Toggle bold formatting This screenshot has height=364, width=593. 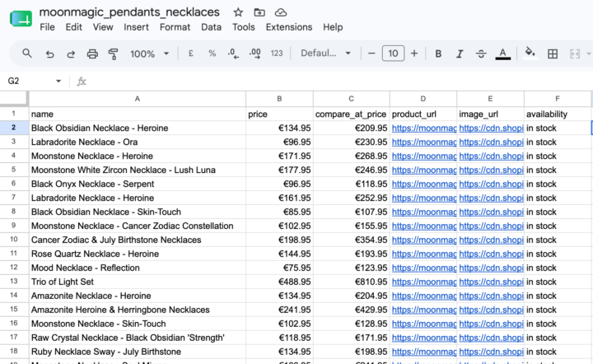point(438,54)
